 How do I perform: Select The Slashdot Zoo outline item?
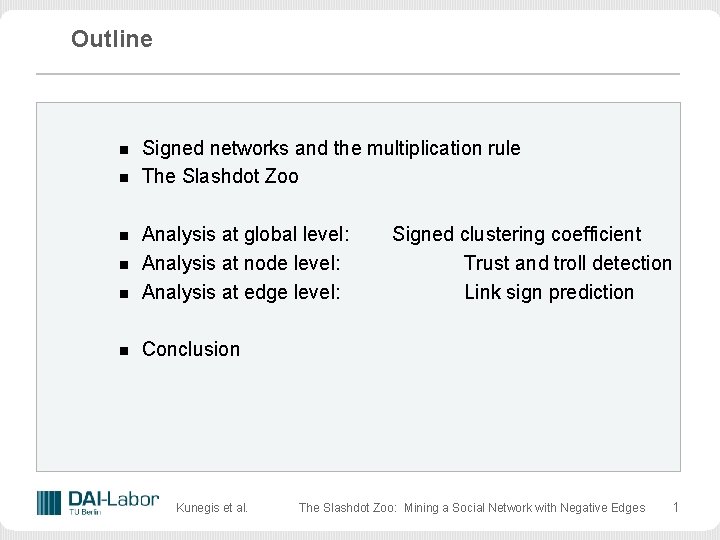click(220, 177)
